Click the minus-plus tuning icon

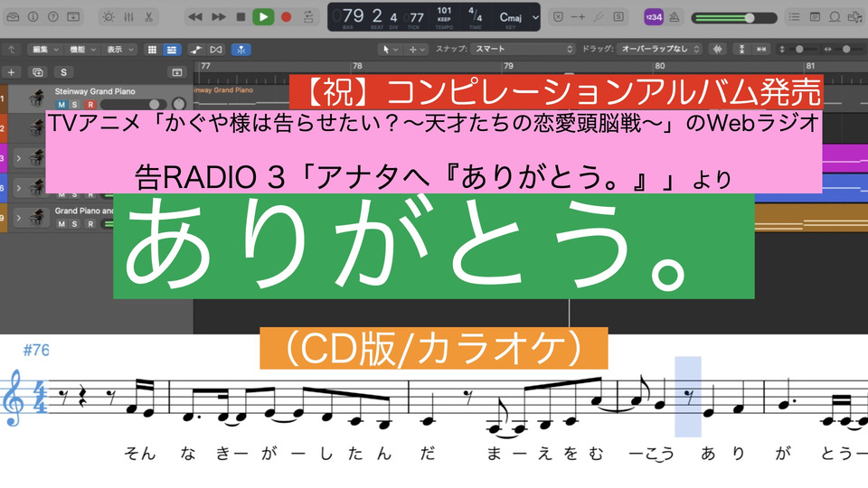tap(578, 16)
